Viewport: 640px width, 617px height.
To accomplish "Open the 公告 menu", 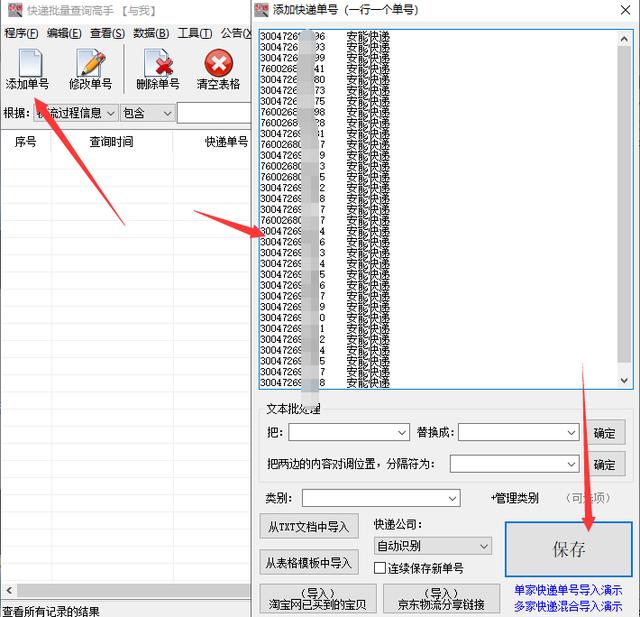I will tap(236, 33).
